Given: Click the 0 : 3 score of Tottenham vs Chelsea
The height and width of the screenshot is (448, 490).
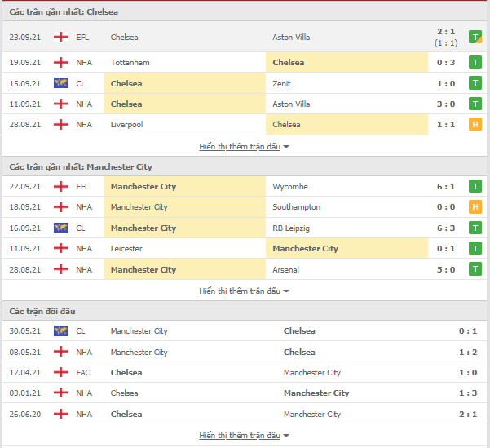Looking at the screenshot, I should [446, 63].
